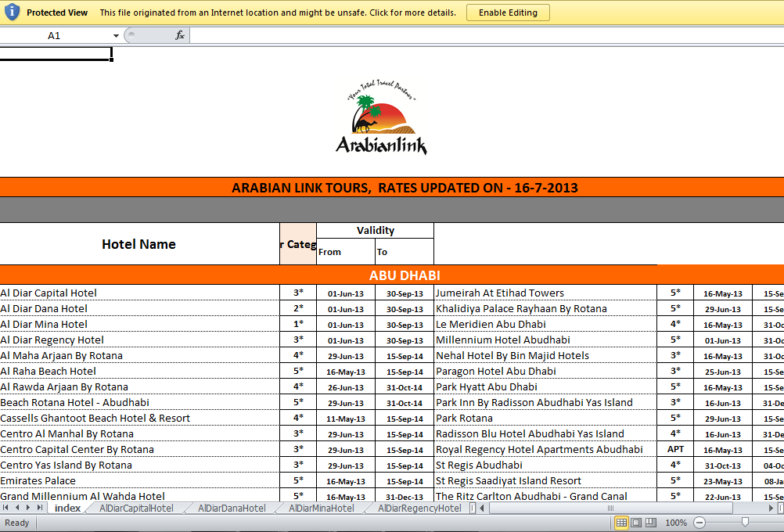Click the Paragon Hotel Abu Dhabi cell
The image size is (784, 532).
pyautogui.click(x=545, y=371)
